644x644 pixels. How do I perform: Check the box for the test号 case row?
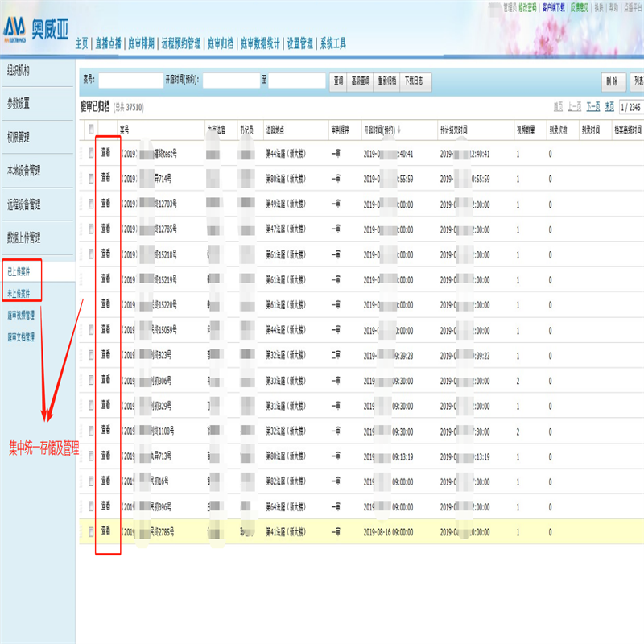point(91,154)
